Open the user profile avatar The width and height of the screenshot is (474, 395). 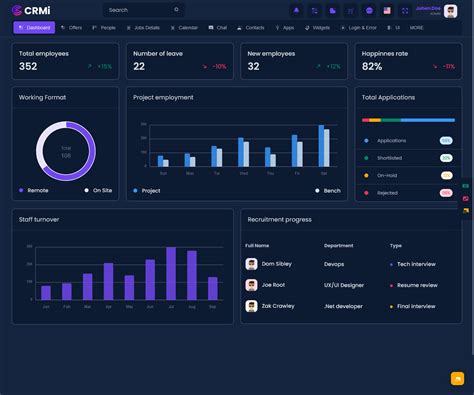tap(450, 11)
